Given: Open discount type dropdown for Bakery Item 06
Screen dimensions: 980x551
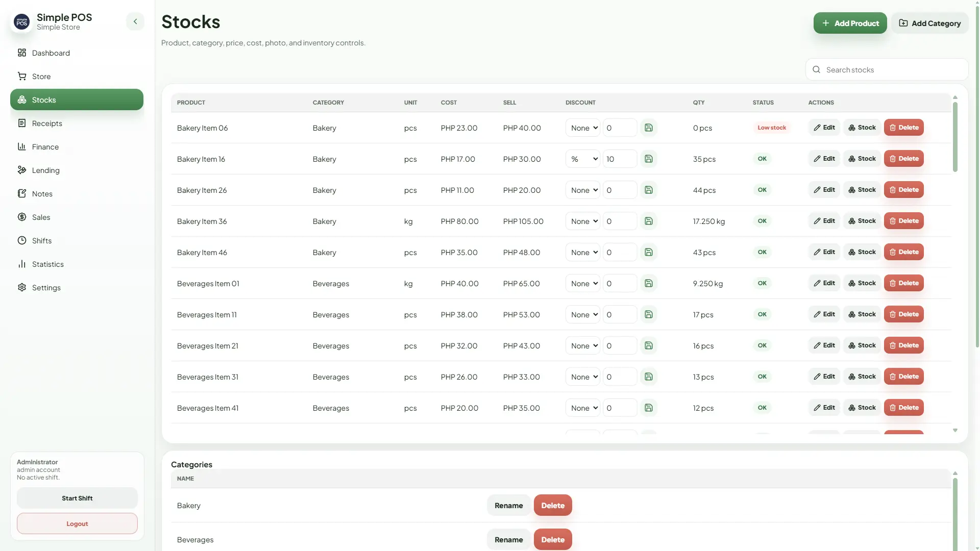Looking at the screenshot, I should click(582, 128).
